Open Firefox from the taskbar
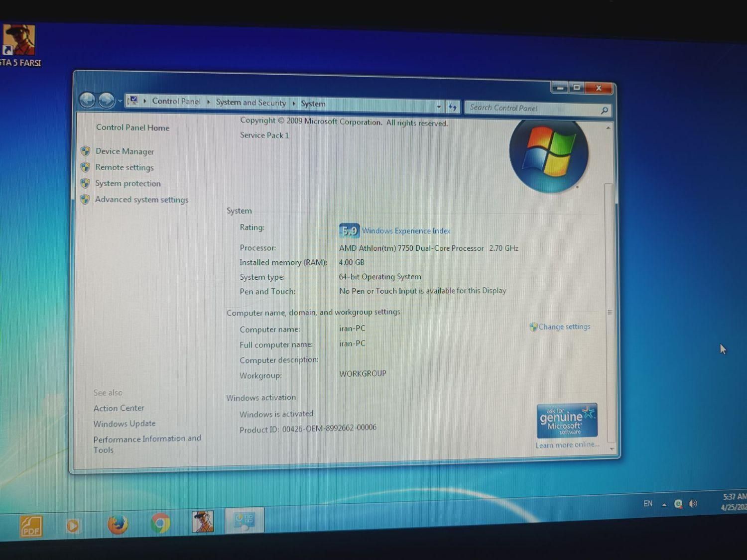The width and height of the screenshot is (747, 560). click(118, 524)
